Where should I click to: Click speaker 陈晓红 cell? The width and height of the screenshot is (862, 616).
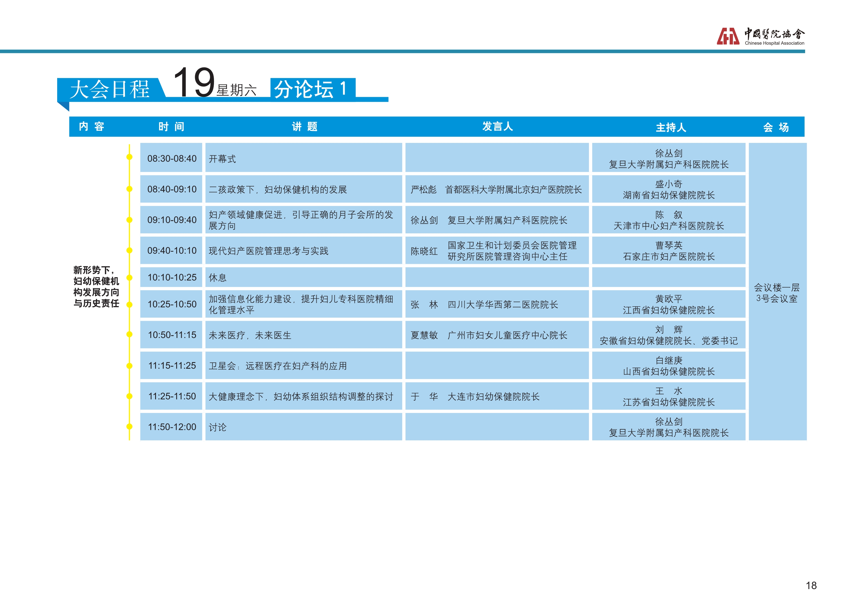(x=497, y=250)
